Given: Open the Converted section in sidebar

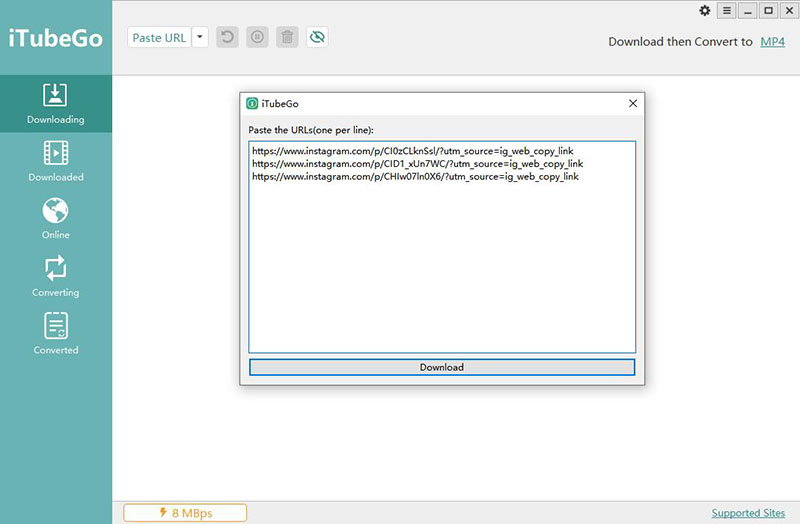Looking at the screenshot, I should 56,334.
